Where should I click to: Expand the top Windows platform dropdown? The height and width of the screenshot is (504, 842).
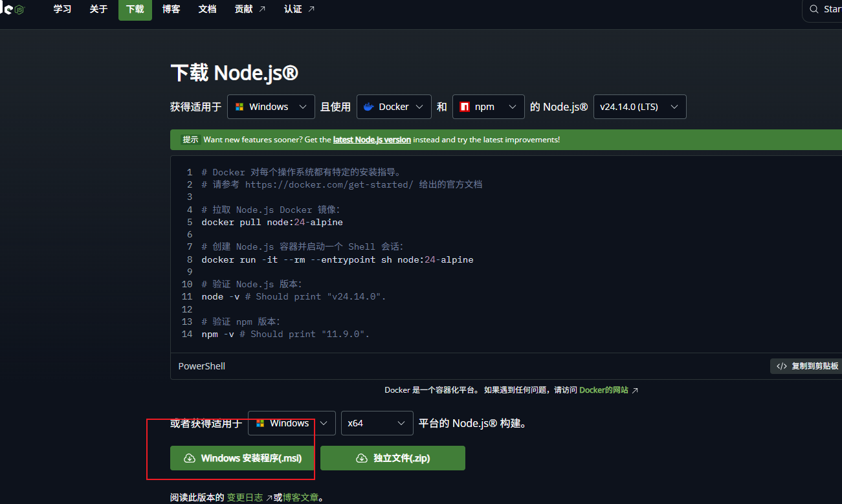click(x=271, y=107)
